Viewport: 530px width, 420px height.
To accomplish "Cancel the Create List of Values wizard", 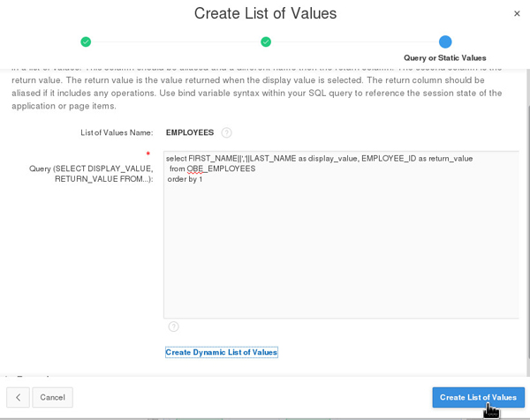I will click(52, 397).
